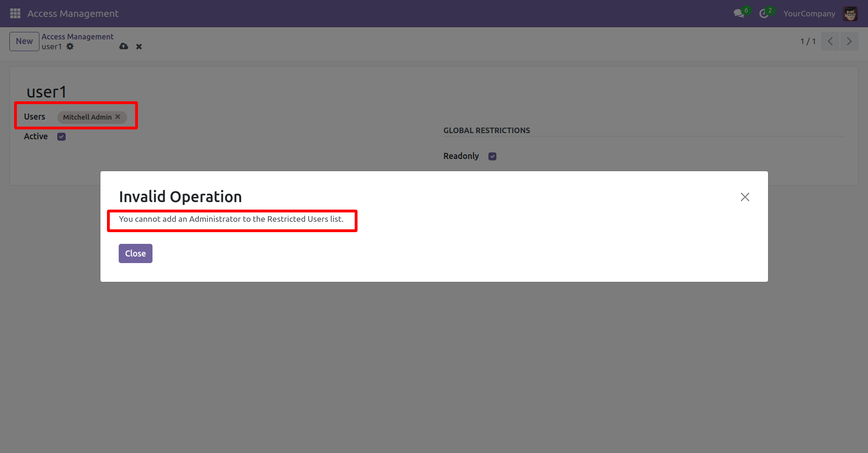This screenshot has height=453, width=868.
Task: Discard changes with the X icon in breadcrumb
Action: tap(139, 46)
